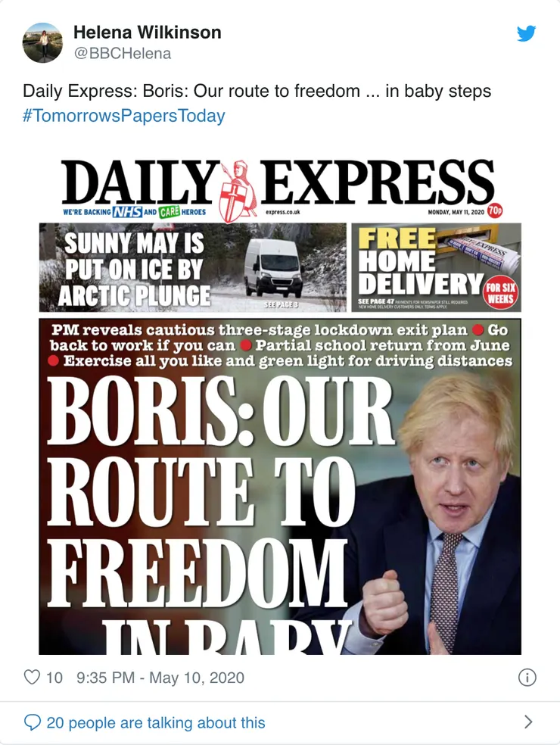
Task: Expand conversation with right chevron arrow
Action: point(528,722)
